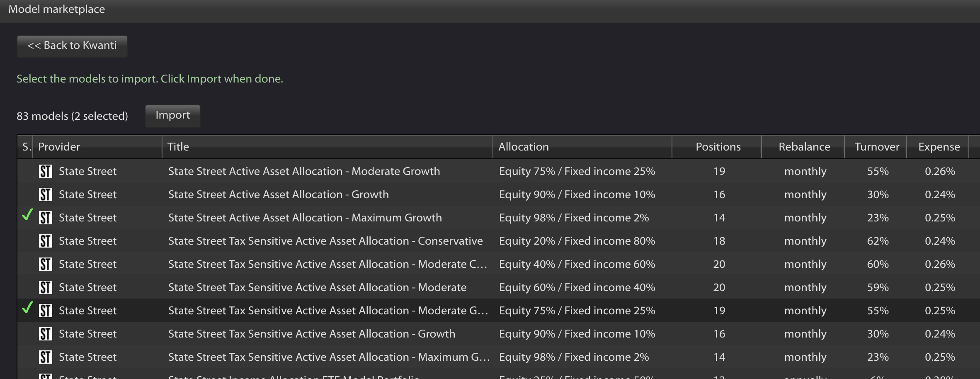
Task: Click State Street logo in Tax Sensitive Conservative row
Action: (x=46, y=241)
